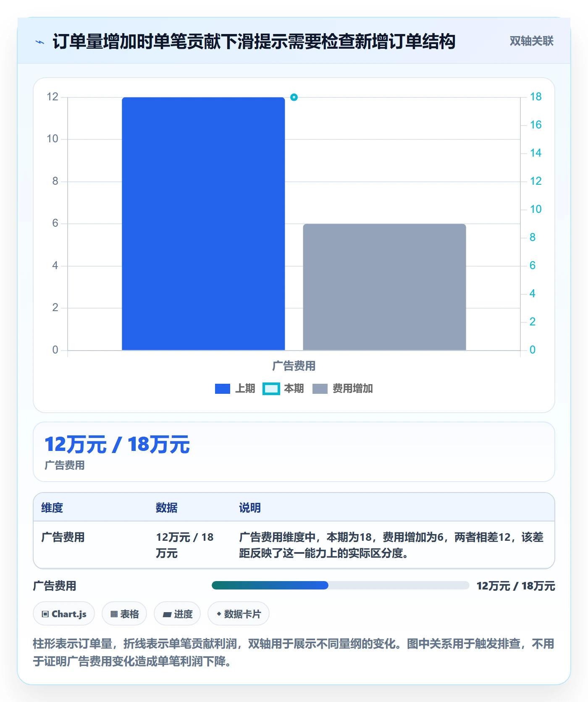588x702 pixels.
Task: Click the lightning bolt icon beside the title
Action: (40, 42)
